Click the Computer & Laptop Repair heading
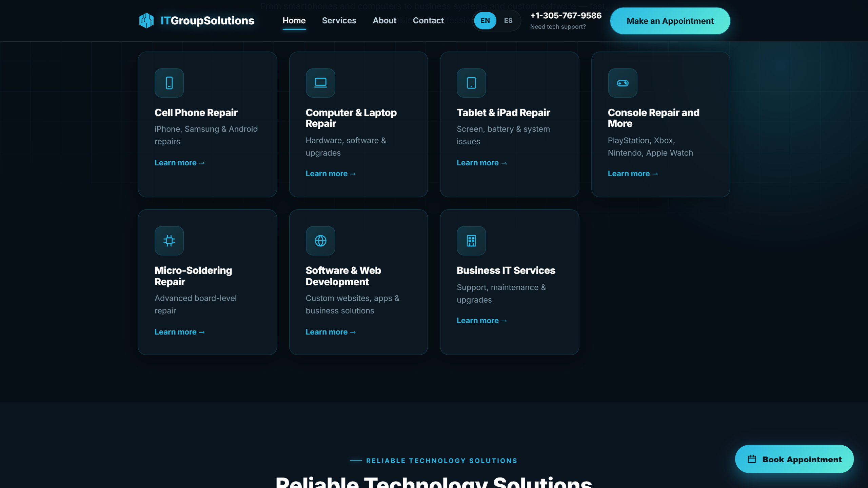The image size is (868, 488). click(351, 118)
